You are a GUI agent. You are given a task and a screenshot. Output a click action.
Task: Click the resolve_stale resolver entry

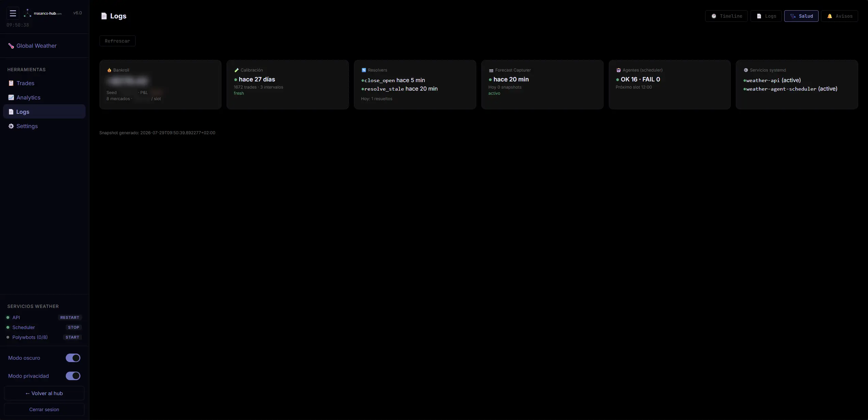click(400, 89)
